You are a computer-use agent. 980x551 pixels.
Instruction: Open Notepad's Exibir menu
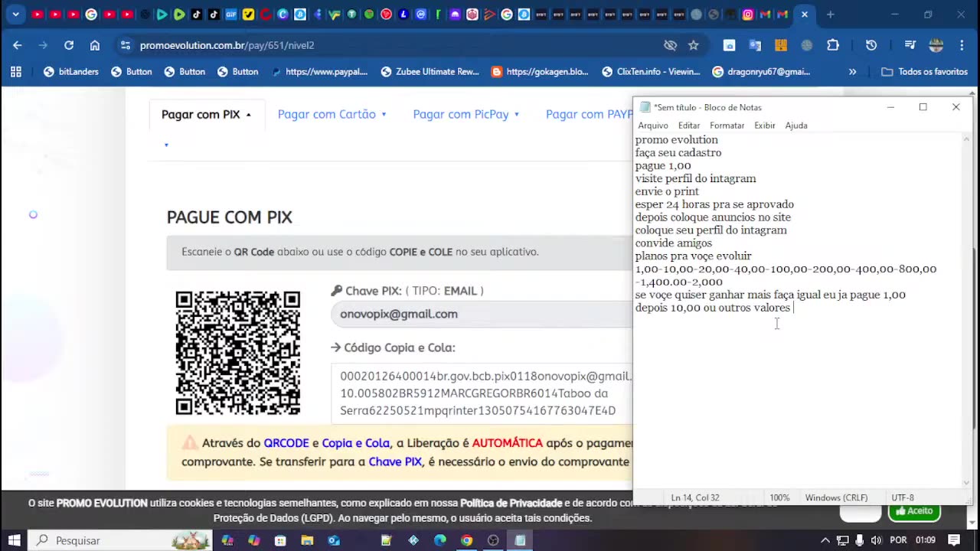pos(764,126)
